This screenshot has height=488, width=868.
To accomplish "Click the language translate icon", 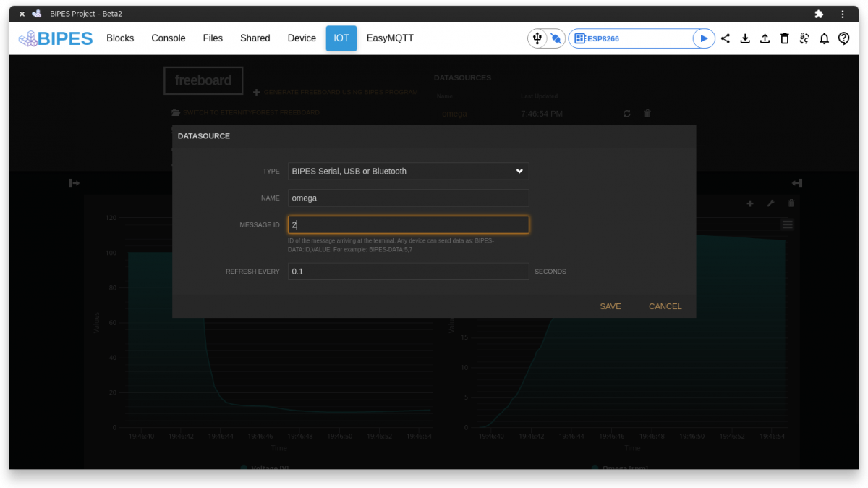I will pos(804,38).
